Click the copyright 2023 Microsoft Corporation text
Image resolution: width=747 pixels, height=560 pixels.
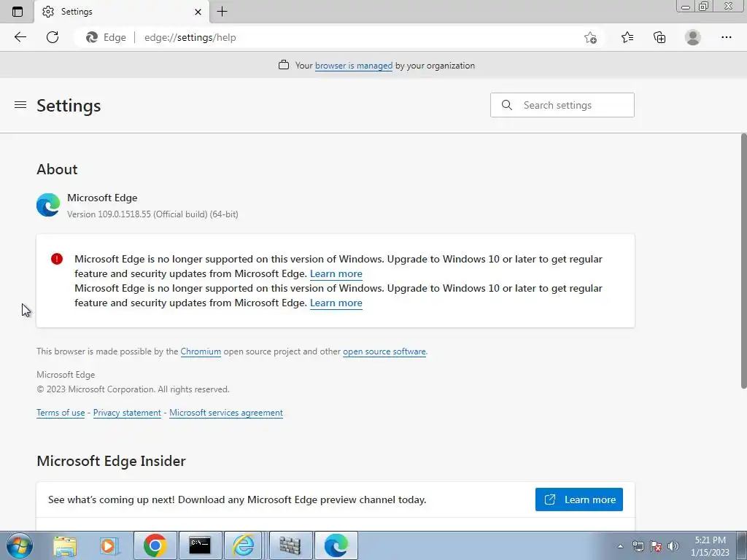[x=133, y=389]
